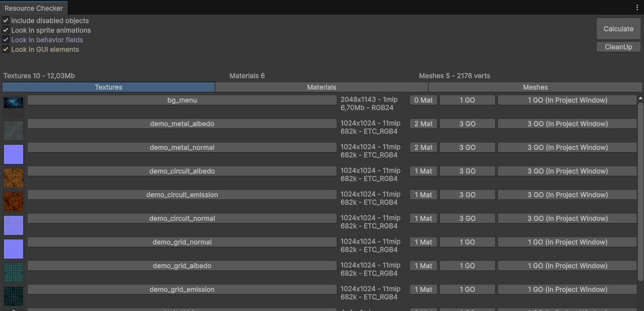Viewport: 644px width, 311px height.
Task: Click the scrollbar up arrow
Action: tap(640, 99)
